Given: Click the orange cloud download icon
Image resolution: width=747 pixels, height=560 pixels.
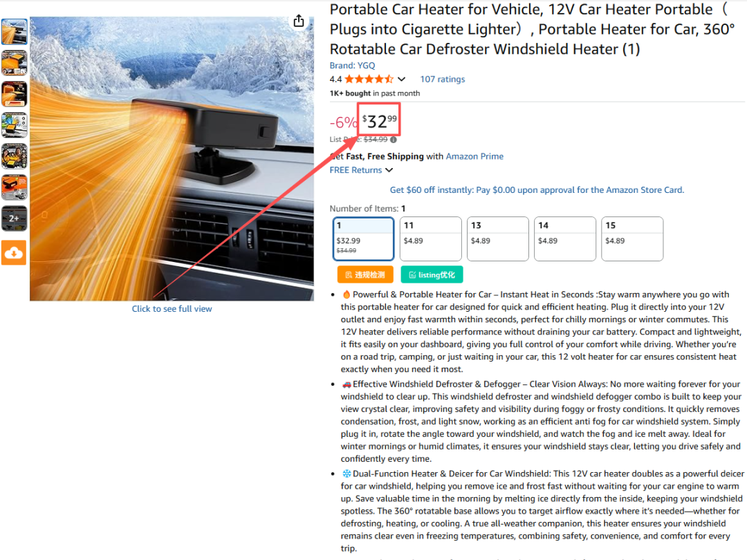Looking at the screenshot, I should (14, 252).
